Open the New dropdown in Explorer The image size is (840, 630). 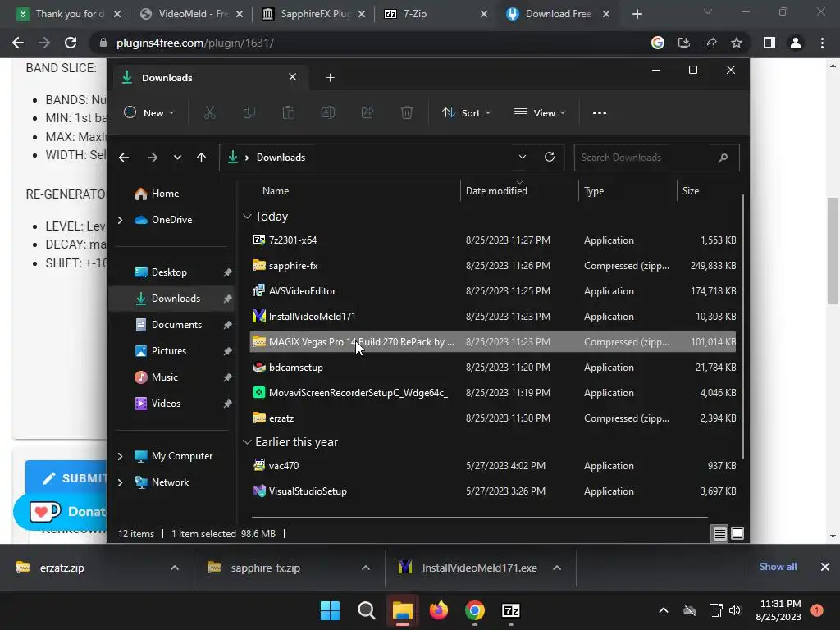click(149, 112)
